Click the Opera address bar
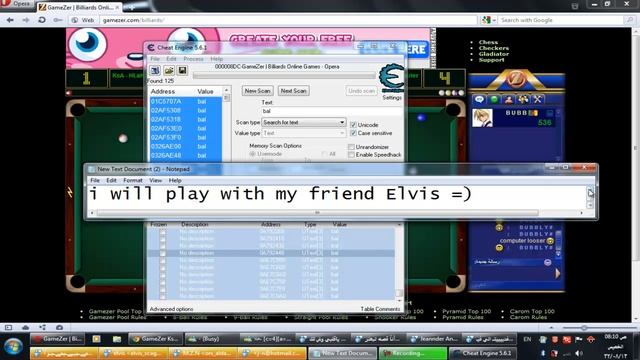The image size is (640, 360). click(x=289, y=20)
